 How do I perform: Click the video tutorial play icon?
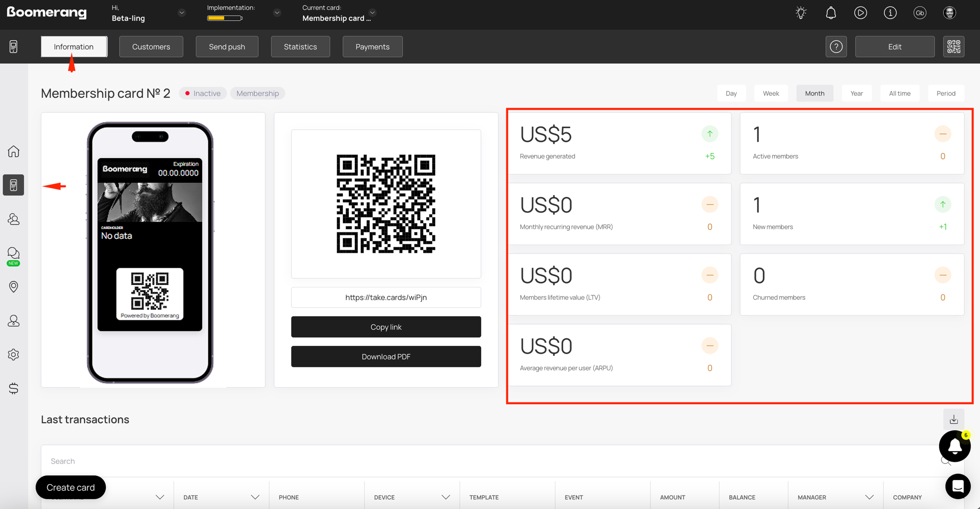[x=860, y=13]
